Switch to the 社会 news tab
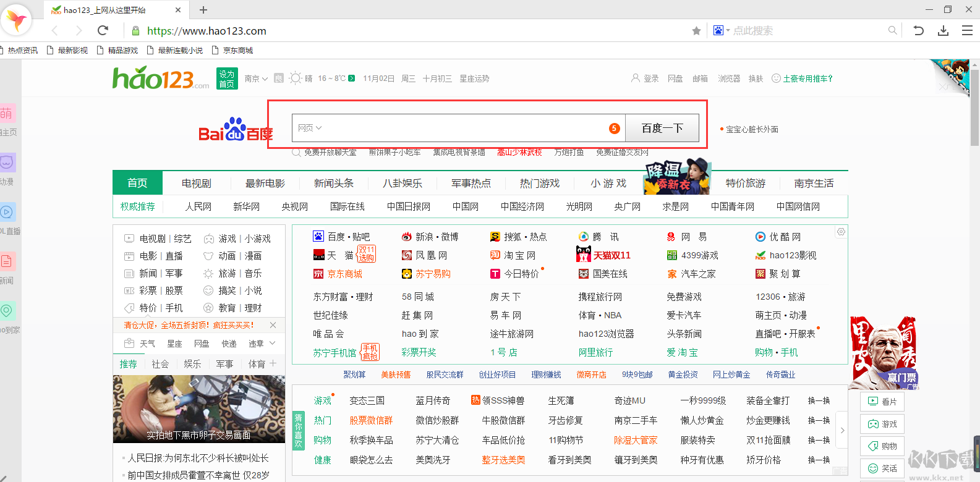980x482 pixels. [160, 364]
